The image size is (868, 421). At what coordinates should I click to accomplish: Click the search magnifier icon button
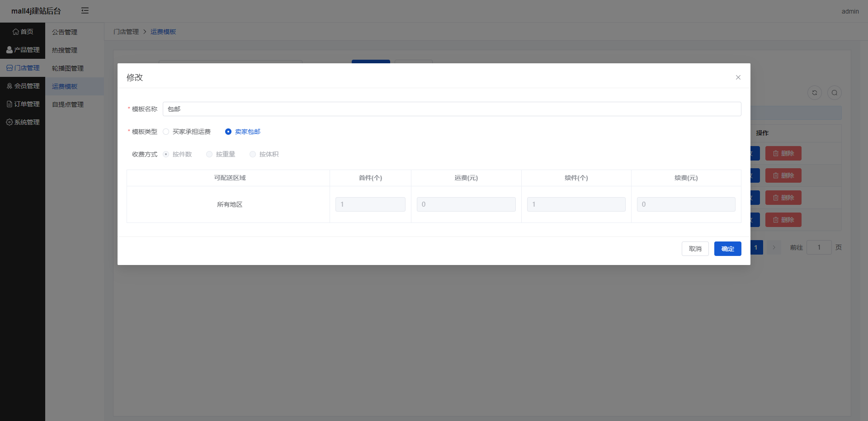(x=834, y=93)
